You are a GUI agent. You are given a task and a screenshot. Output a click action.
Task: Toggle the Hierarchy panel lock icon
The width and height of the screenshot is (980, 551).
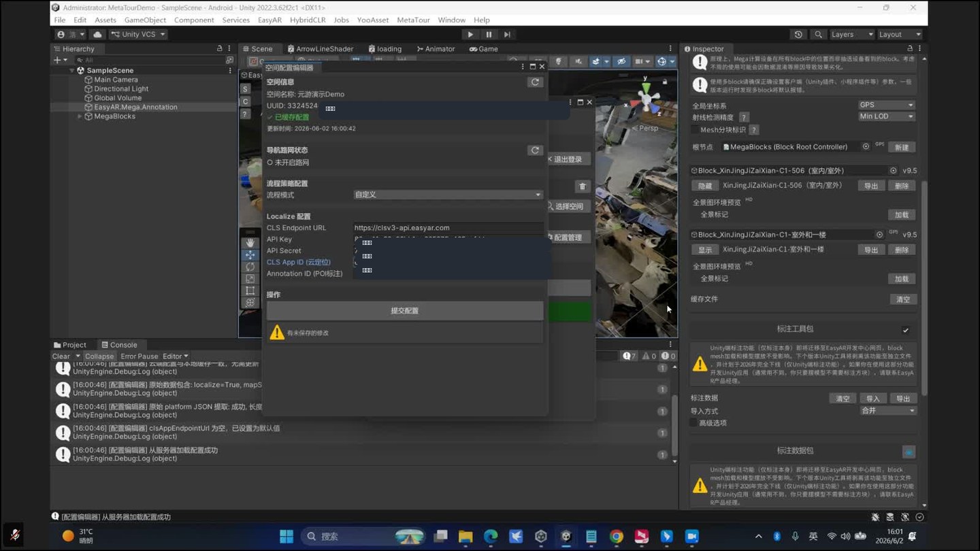tap(219, 49)
